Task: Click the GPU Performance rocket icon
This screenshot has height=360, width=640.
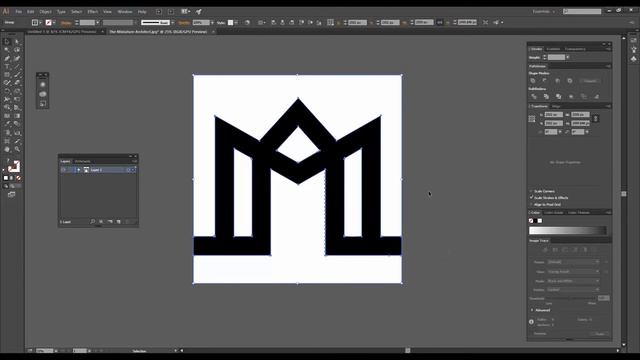Action: (199, 11)
